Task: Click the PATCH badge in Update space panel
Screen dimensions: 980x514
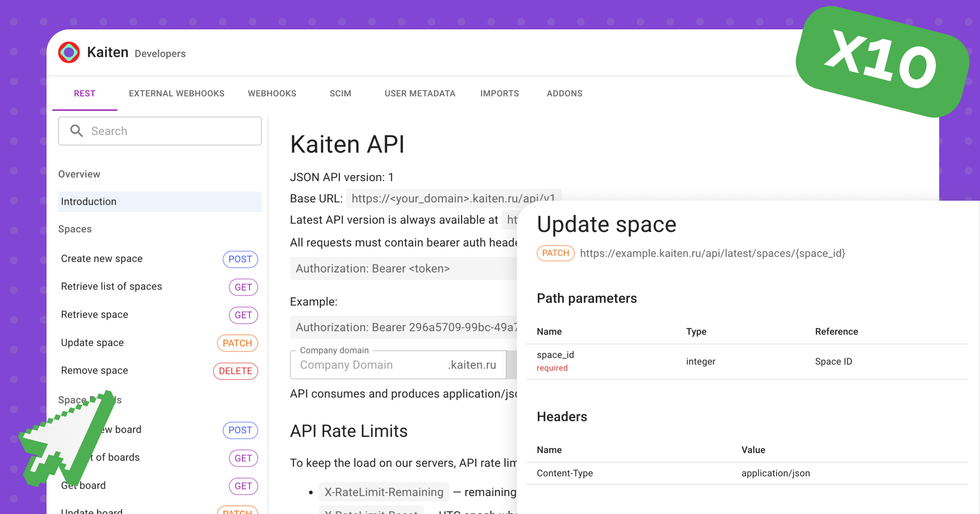Action: [x=555, y=253]
